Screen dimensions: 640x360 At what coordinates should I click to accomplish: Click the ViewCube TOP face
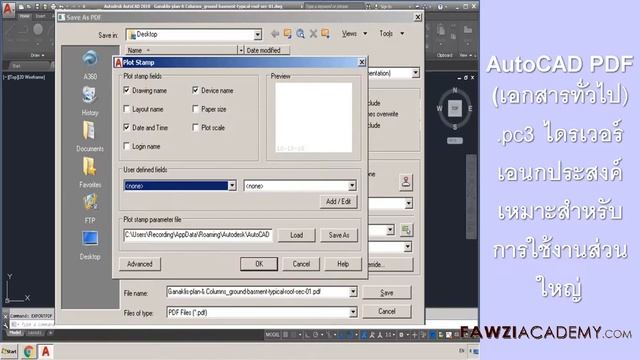455,108
